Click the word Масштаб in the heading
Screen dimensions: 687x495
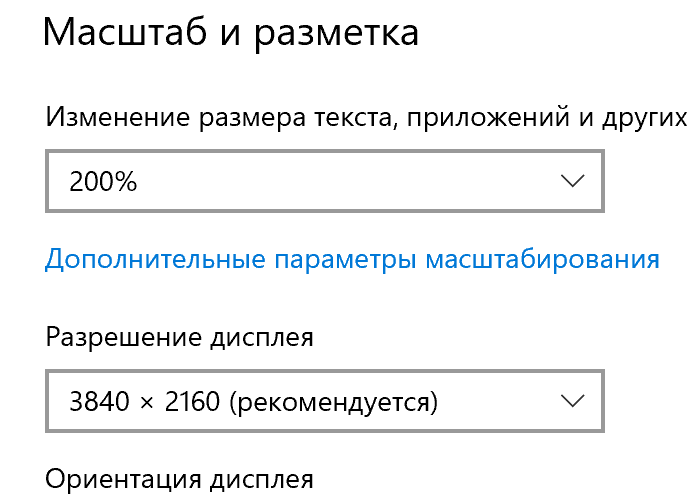[124, 33]
